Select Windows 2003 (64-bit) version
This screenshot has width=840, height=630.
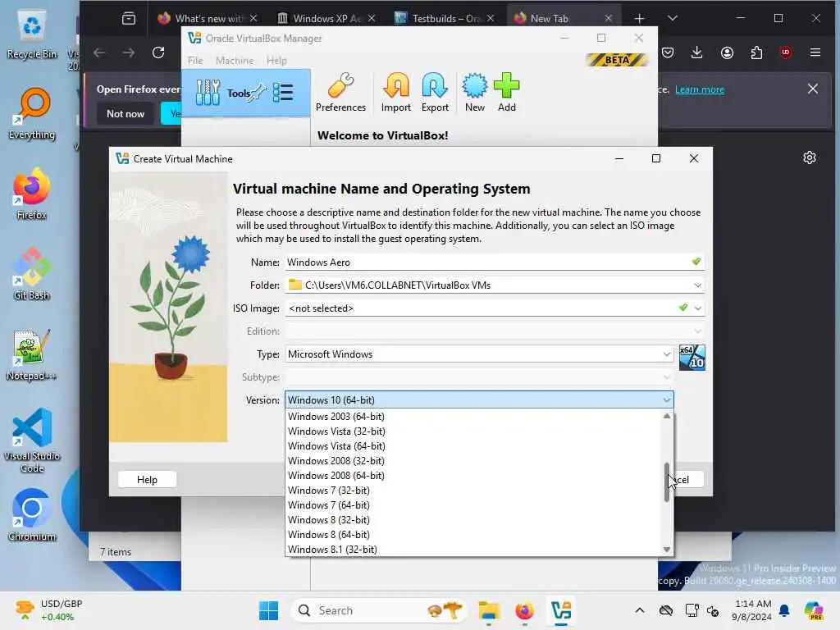point(473,416)
